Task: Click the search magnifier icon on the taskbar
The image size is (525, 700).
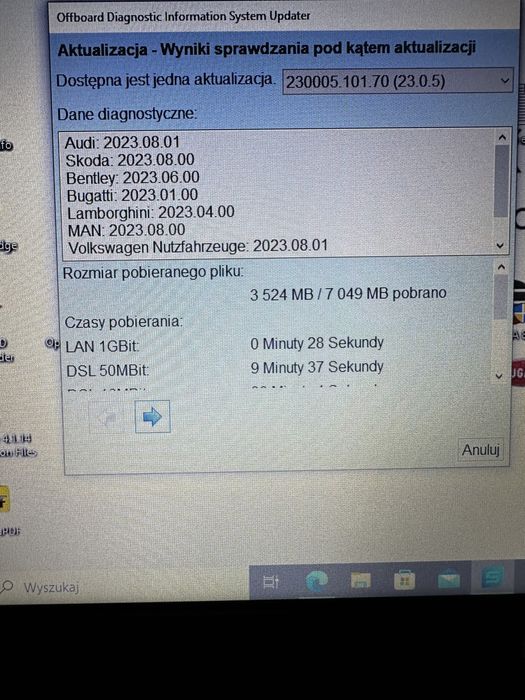Action: point(8,586)
